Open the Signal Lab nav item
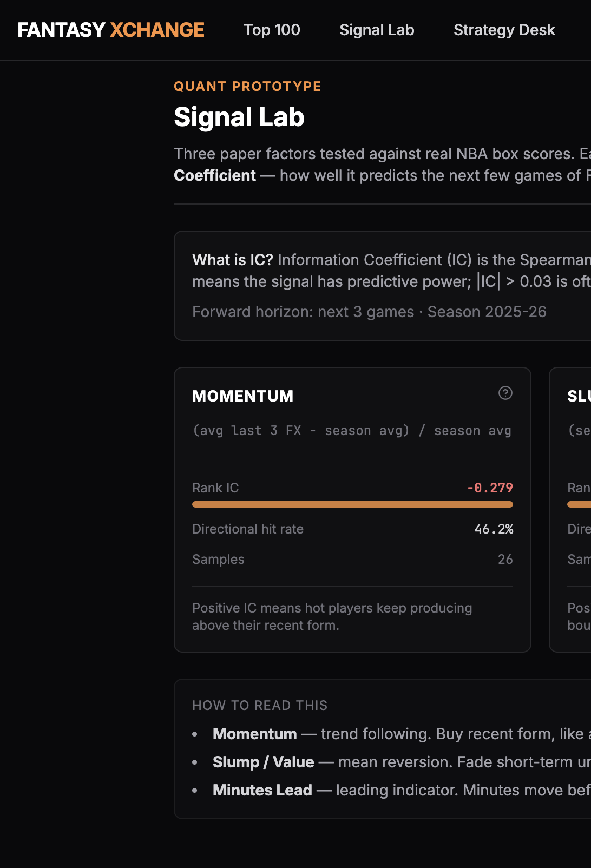 point(377,30)
